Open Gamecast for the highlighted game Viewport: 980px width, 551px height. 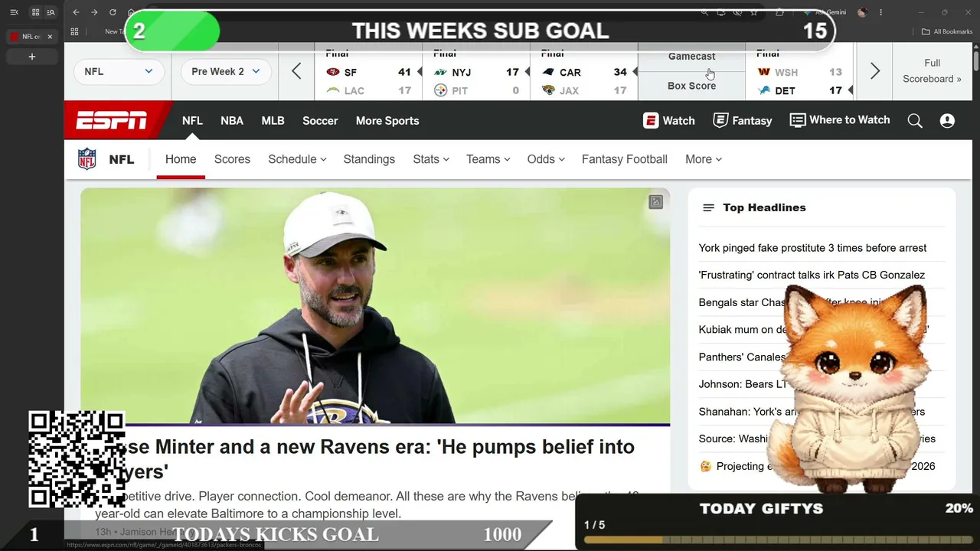coord(691,57)
